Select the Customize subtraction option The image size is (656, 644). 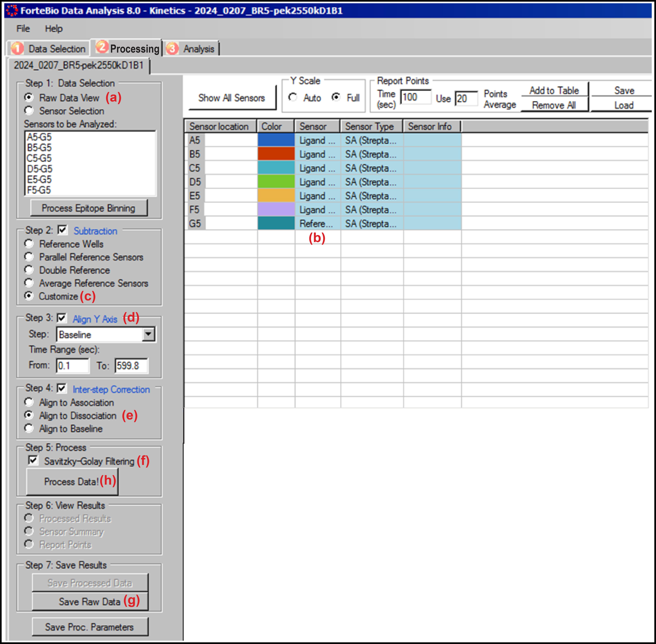(29, 296)
